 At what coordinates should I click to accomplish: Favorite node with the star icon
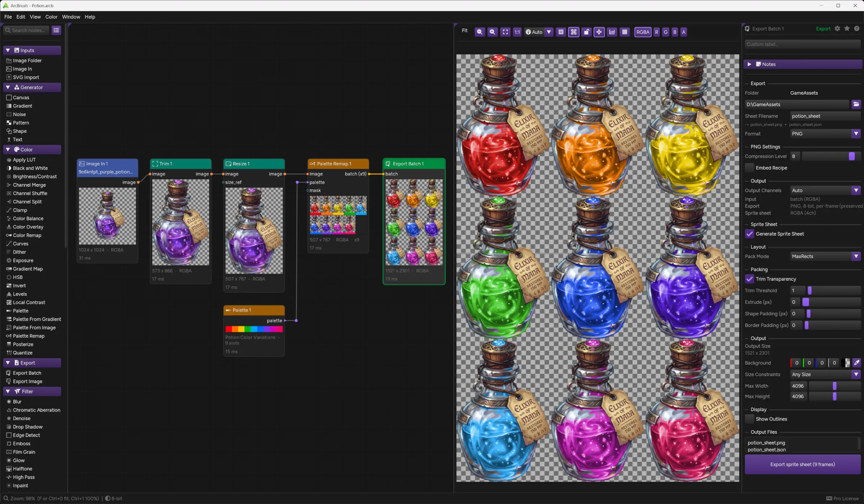click(847, 28)
